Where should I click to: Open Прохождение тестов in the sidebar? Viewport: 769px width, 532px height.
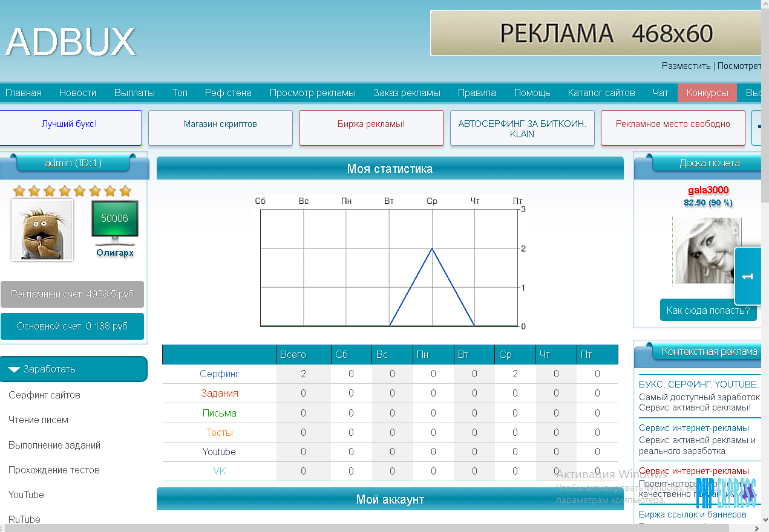(x=54, y=470)
